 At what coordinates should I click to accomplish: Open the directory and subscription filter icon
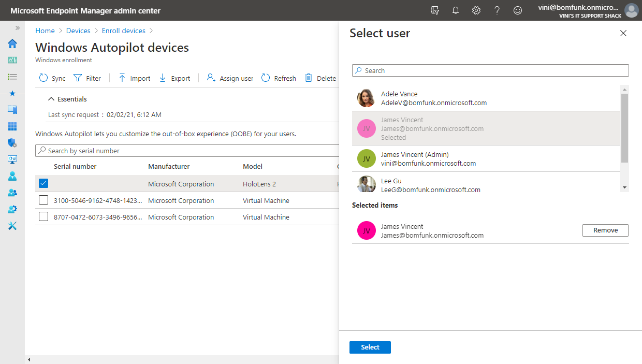[435, 10]
